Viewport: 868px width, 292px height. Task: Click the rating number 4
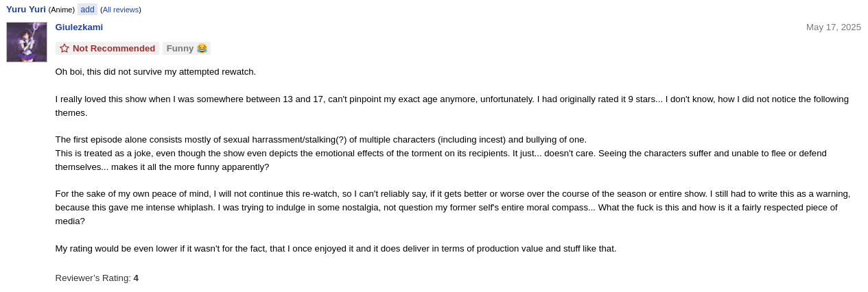pos(136,278)
